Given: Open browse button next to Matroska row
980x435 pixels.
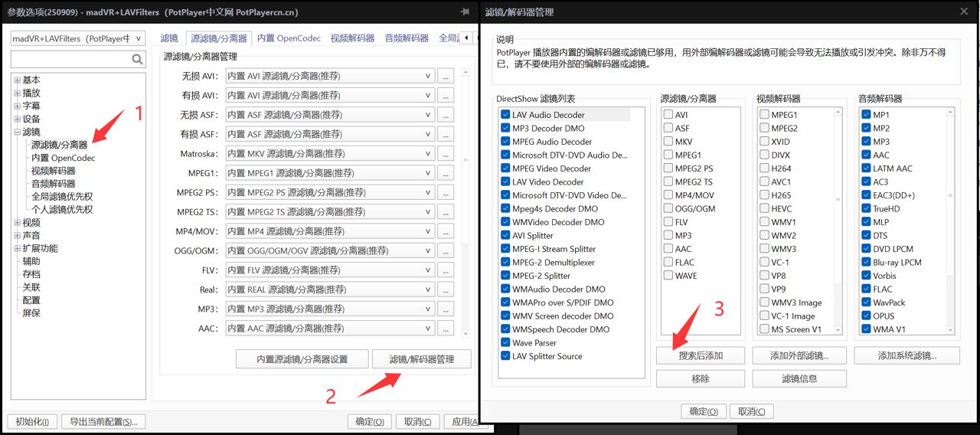Looking at the screenshot, I should coord(446,153).
